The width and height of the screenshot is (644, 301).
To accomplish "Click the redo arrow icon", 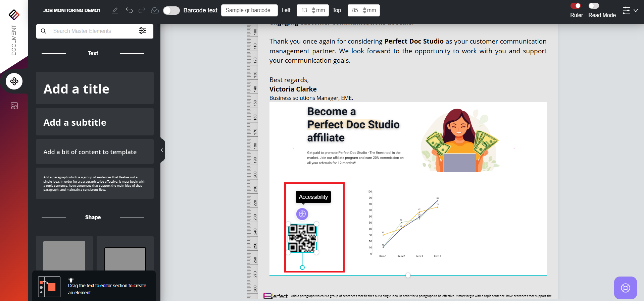I will click(142, 10).
